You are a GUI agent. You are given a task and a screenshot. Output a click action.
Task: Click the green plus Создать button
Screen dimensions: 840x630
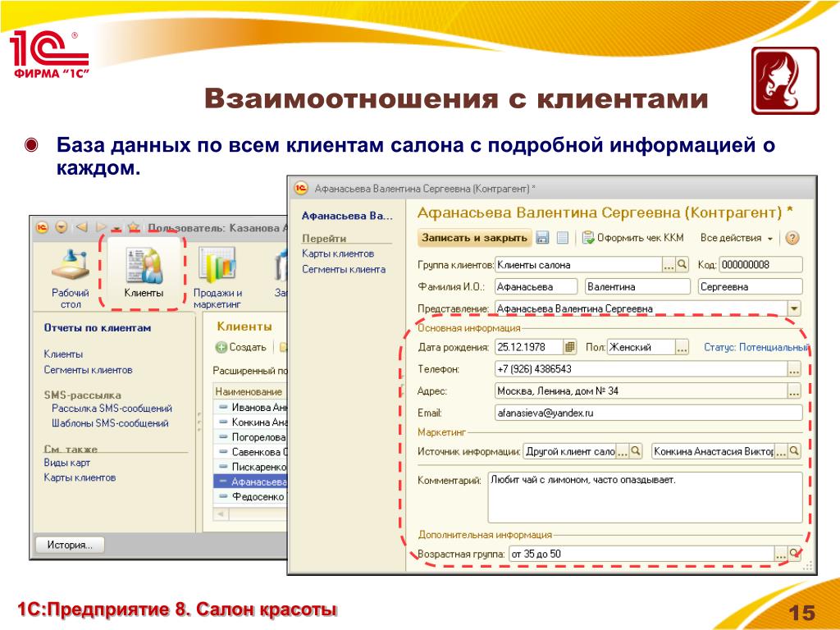[x=241, y=347]
